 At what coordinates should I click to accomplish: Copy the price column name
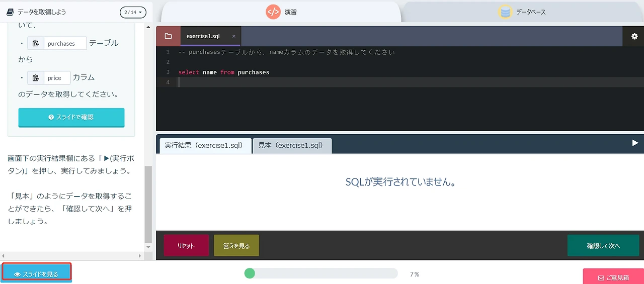click(x=36, y=78)
